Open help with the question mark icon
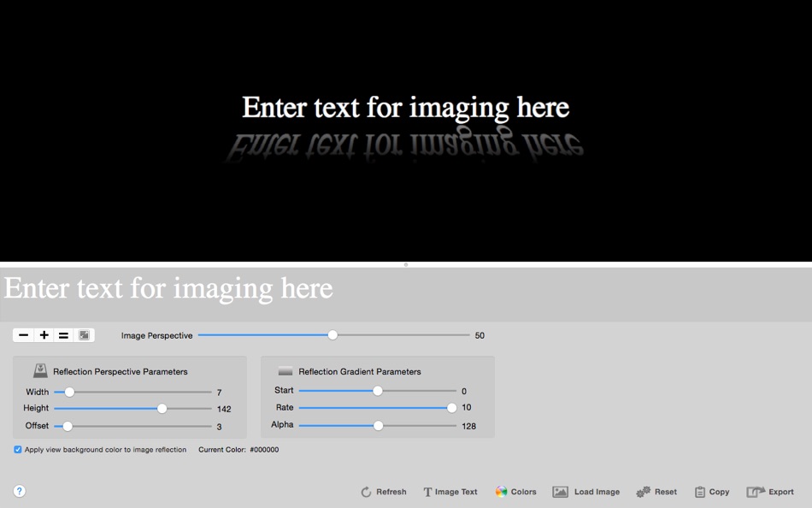 [x=19, y=491]
